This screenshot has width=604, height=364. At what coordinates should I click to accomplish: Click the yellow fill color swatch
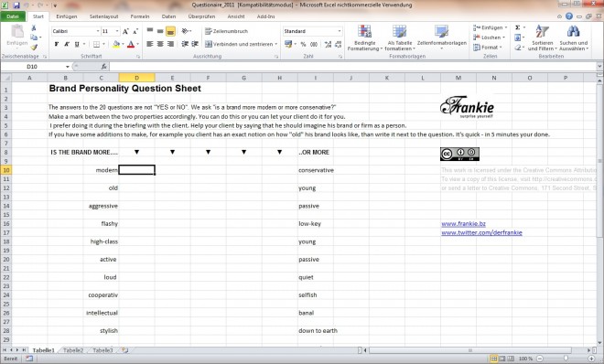116,44
